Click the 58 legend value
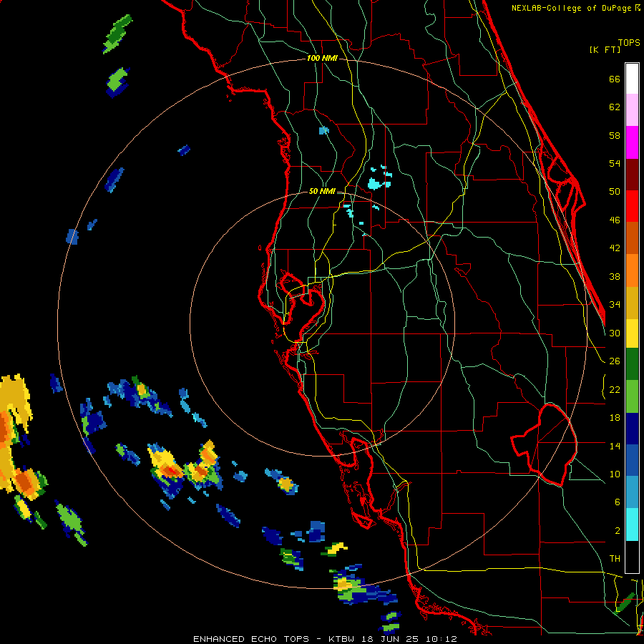 [615, 135]
